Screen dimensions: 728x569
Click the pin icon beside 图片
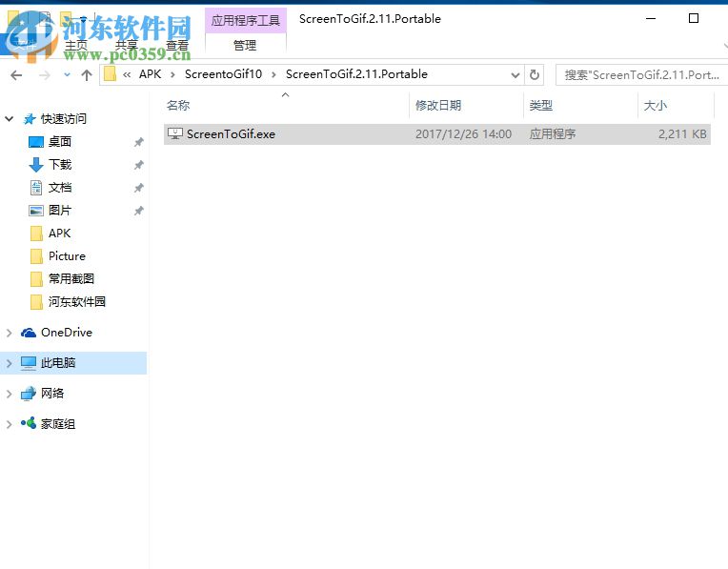coord(138,211)
